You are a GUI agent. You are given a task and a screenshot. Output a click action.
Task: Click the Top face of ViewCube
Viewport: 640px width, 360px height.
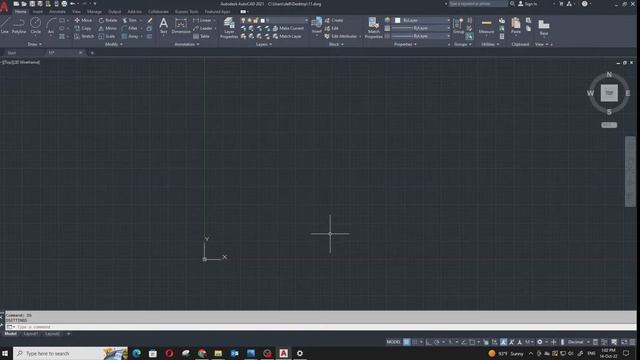(609, 93)
